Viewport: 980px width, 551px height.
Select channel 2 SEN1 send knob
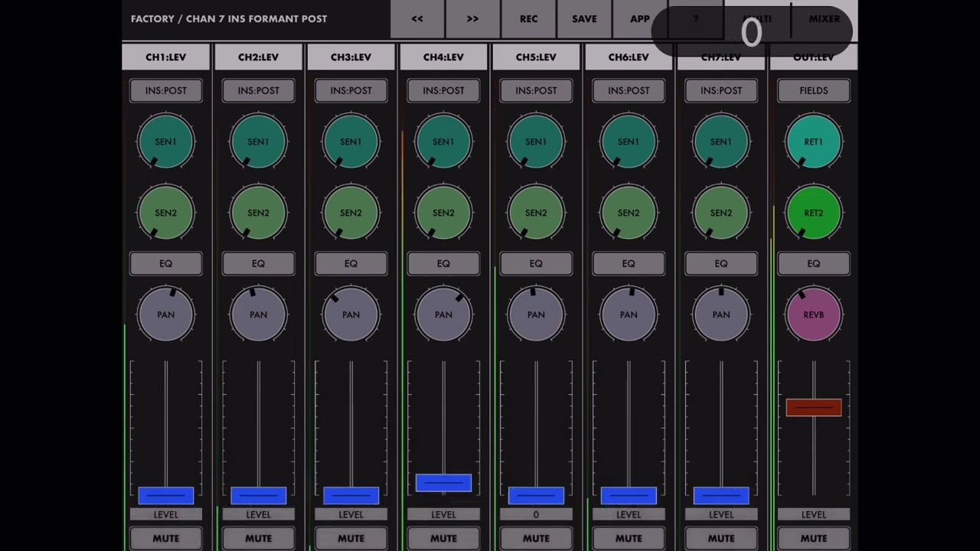(258, 142)
